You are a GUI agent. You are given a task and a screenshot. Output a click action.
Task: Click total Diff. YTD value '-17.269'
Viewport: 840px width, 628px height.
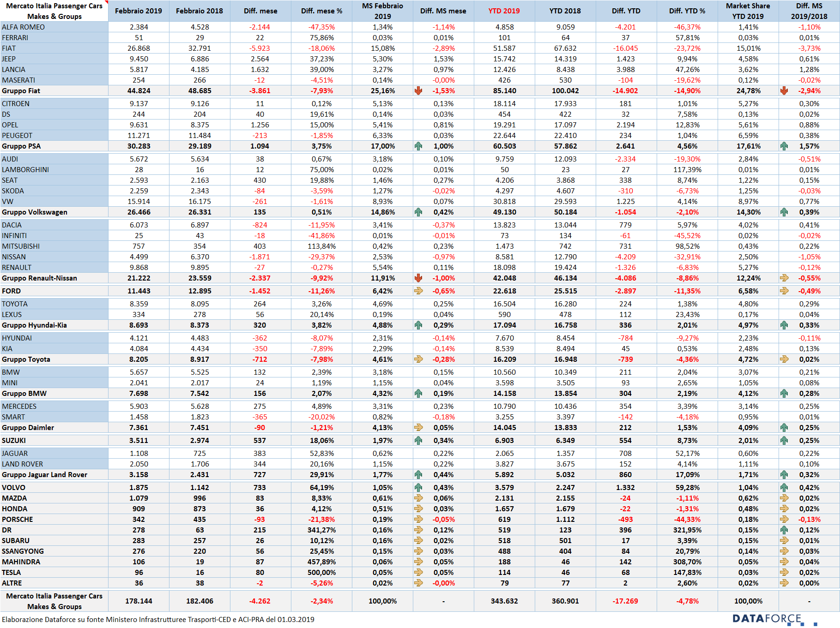625,601
